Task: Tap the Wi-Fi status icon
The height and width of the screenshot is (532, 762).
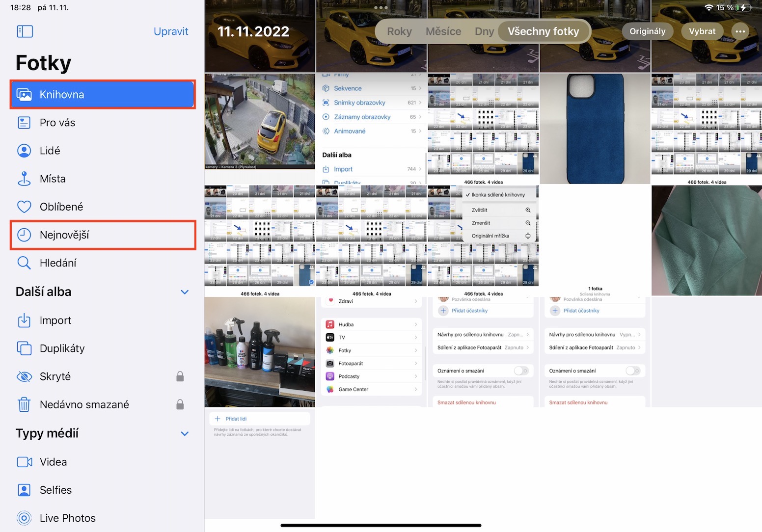Action: pos(709,7)
